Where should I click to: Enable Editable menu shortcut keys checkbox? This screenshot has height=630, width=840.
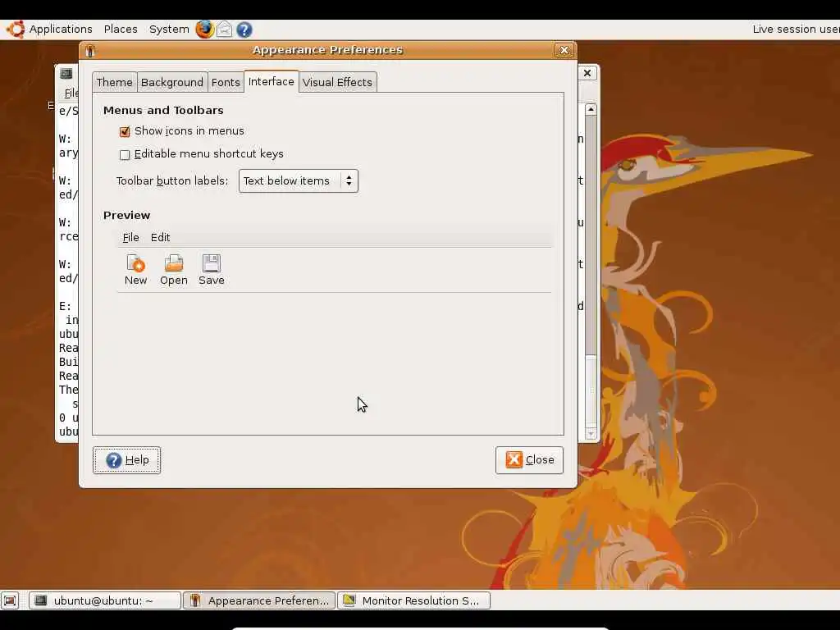[125, 155]
